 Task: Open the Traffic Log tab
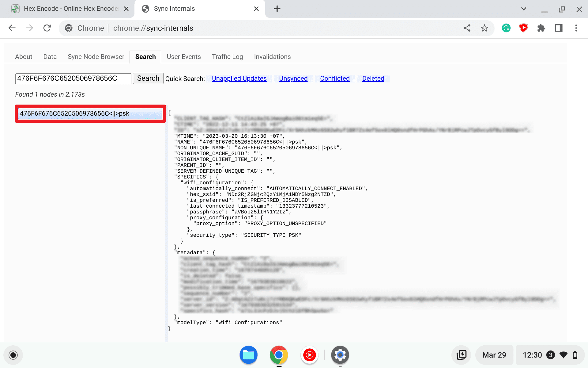[227, 57]
